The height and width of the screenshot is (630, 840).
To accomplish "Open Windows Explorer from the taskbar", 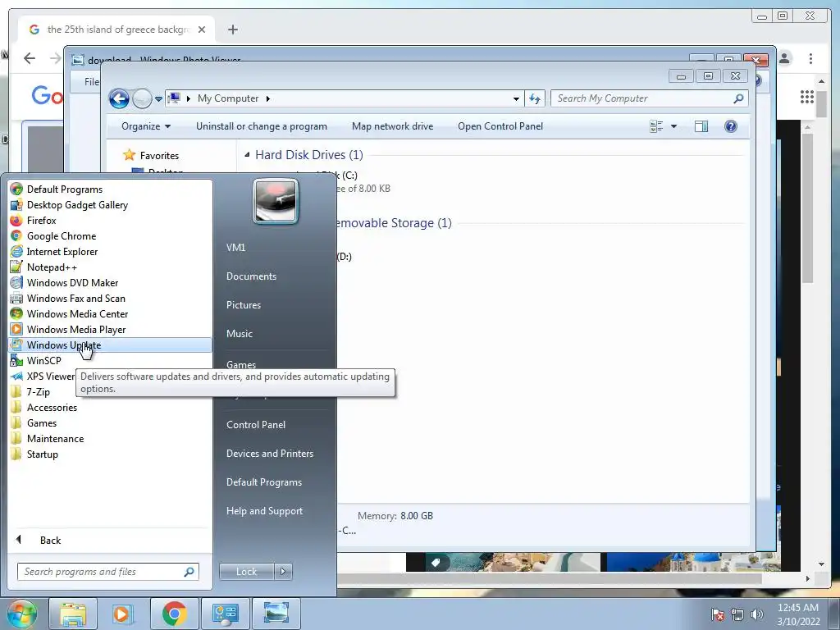I will pyautogui.click(x=73, y=614).
